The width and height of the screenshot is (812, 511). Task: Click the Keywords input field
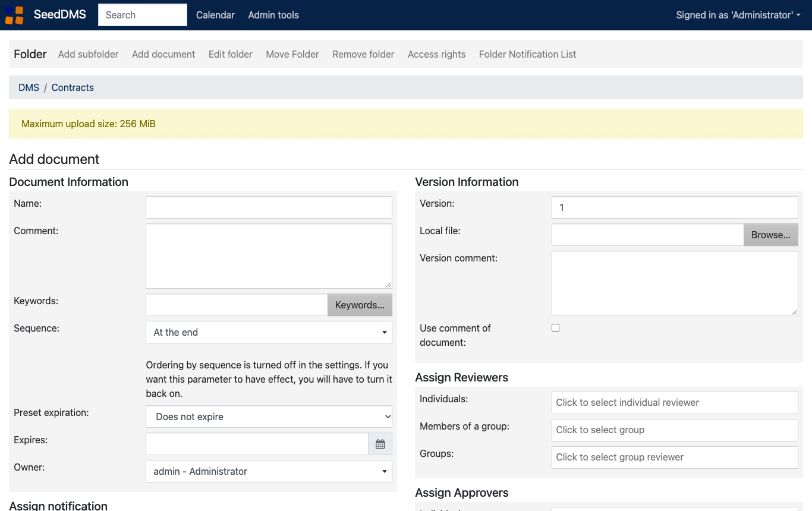(237, 305)
